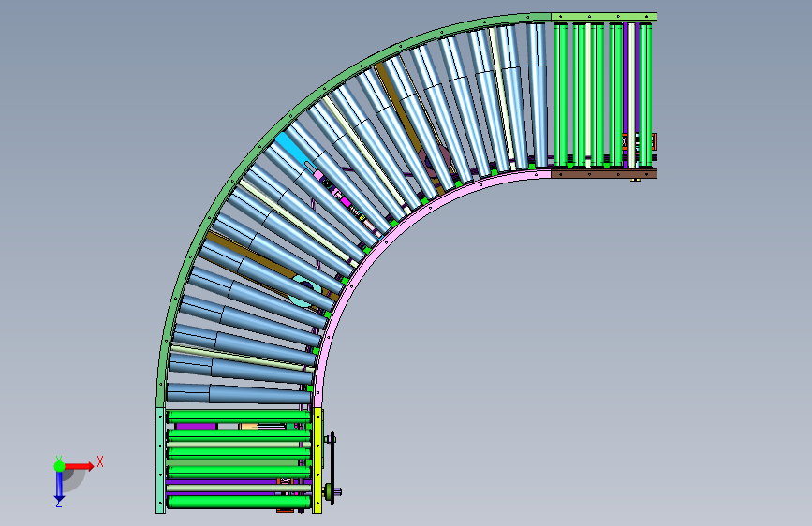
Task: Pick the bright cyan block between the curve rollers
Action: pos(291,148)
